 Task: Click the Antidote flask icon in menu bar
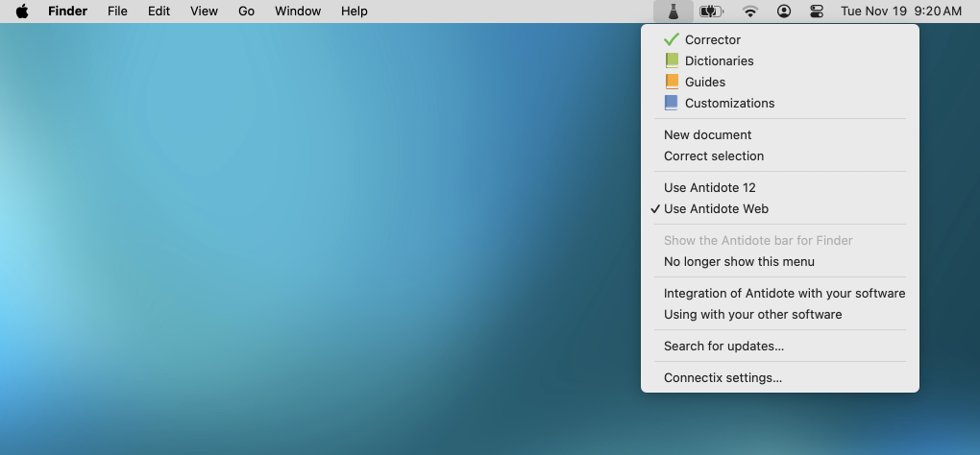(674, 12)
